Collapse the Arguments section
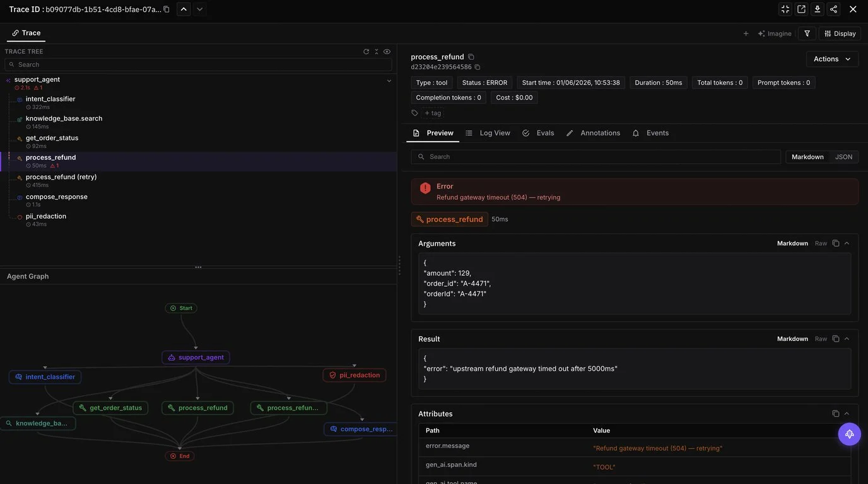Viewport: 868px width, 484px height. point(847,243)
